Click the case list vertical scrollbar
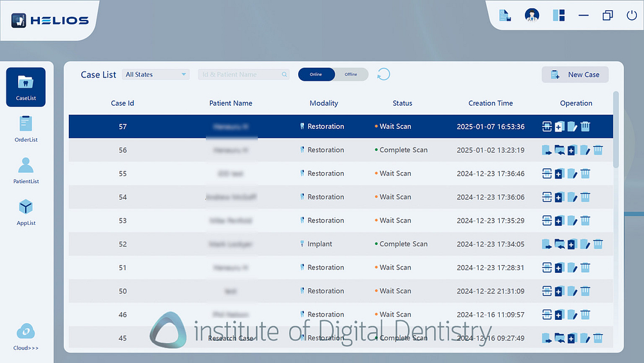Viewport: 644px width, 363px height. [x=616, y=129]
